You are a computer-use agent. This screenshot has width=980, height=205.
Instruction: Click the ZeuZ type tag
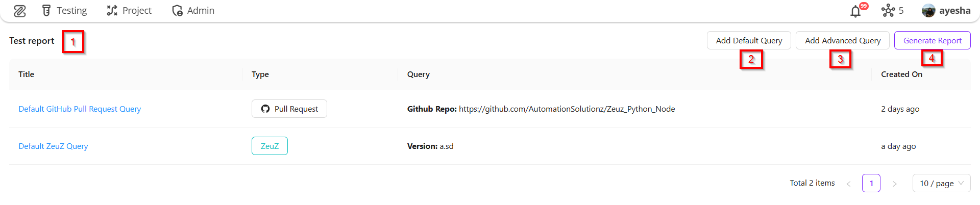coord(269,146)
